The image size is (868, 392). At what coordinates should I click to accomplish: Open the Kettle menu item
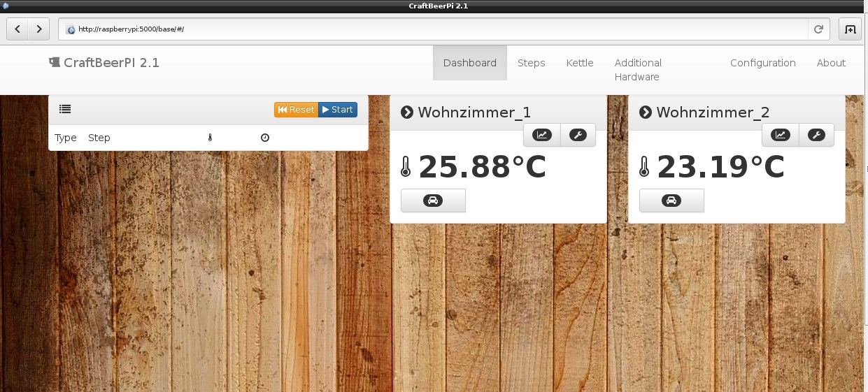click(x=580, y=63)
